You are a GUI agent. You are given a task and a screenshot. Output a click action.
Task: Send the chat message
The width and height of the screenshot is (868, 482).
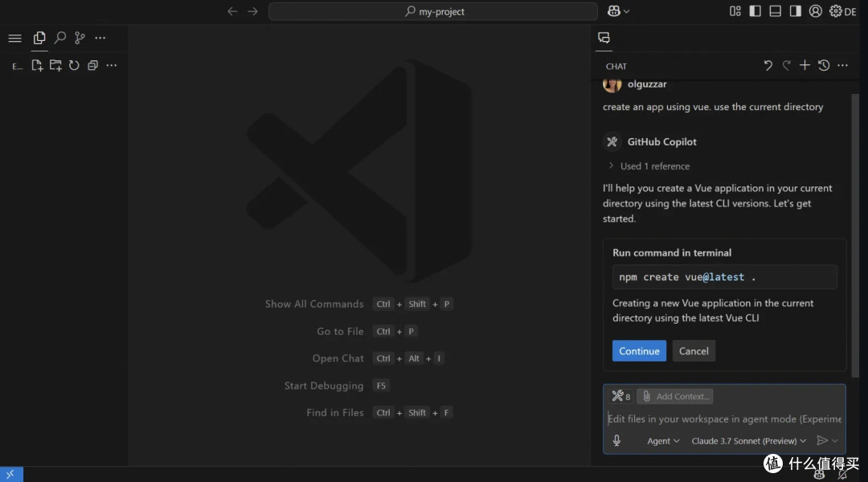coord(822,440)
